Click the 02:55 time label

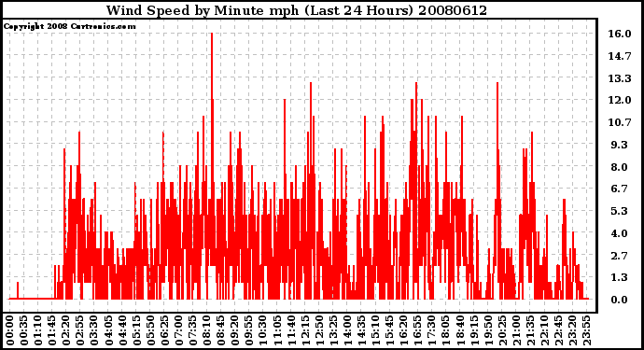tap(80, 331)
